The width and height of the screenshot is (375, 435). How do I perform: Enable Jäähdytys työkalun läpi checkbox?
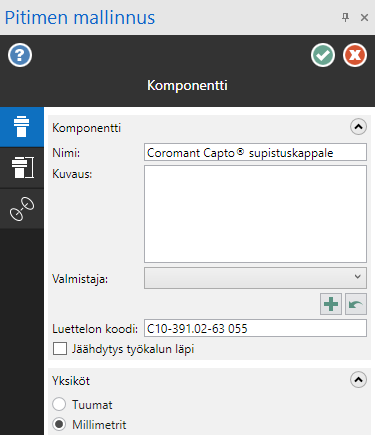60,349
